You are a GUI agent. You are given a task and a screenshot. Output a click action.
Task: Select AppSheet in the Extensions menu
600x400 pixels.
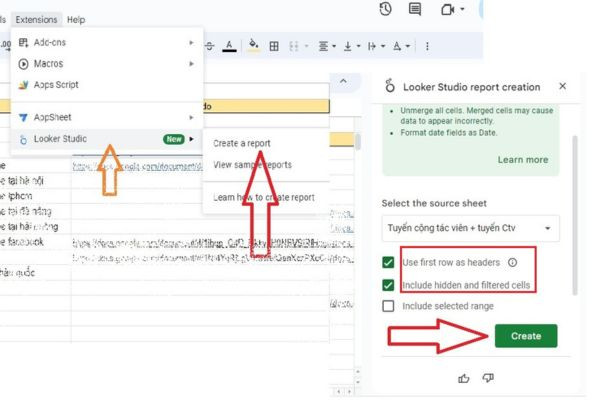tap(107, 117)
